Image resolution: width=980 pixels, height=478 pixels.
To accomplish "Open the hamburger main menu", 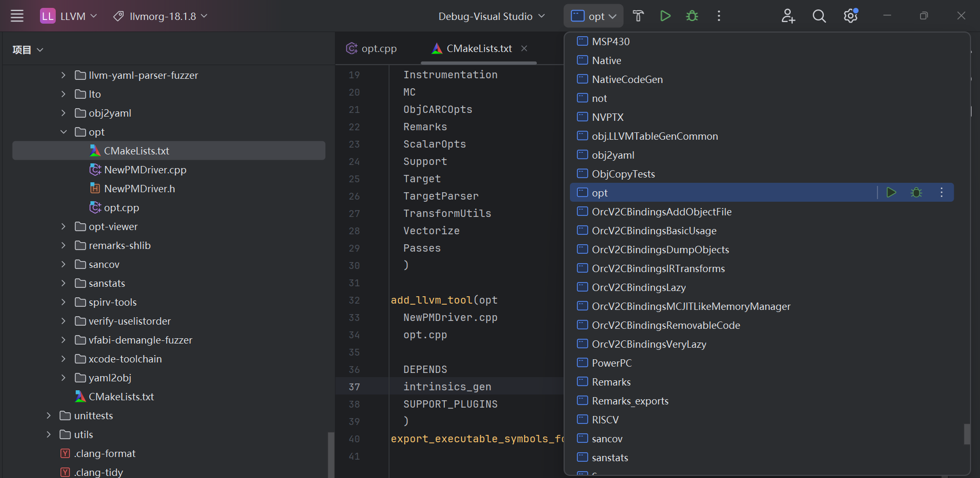I will (x=17, y=16).
